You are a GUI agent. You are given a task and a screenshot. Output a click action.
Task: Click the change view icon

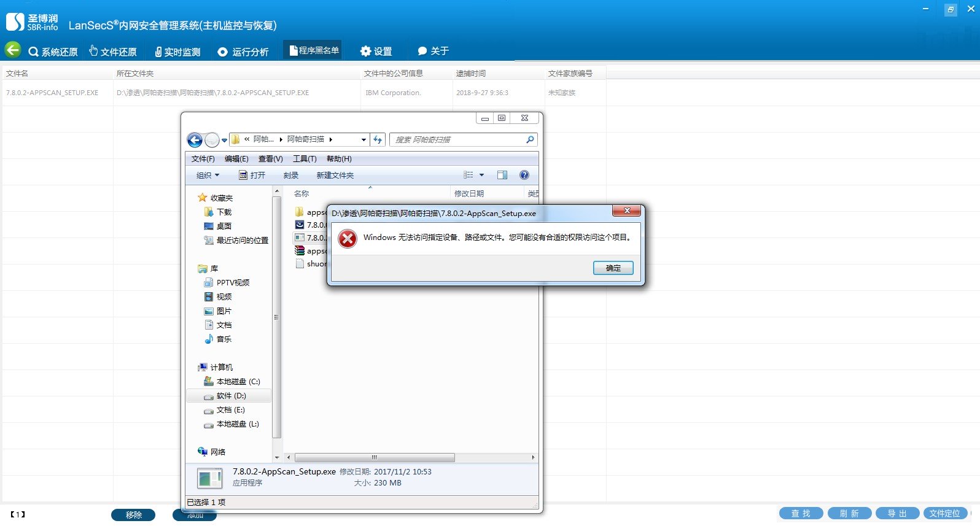[469, 175]
